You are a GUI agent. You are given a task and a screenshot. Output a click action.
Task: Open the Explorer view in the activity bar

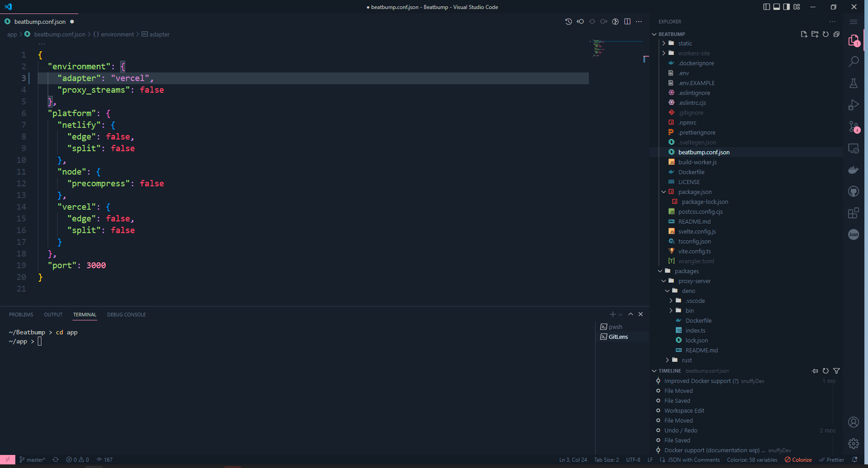click(854, 40)
